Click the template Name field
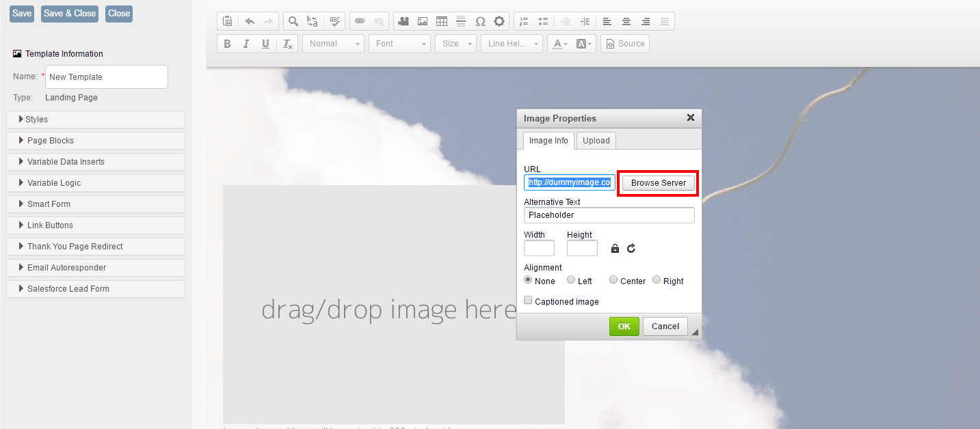 point(107,77)
